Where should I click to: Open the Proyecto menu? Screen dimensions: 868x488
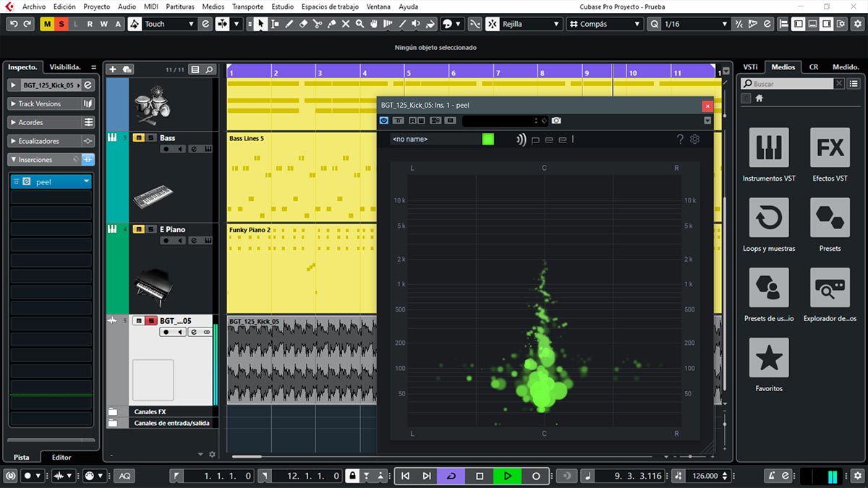(x=97, y=7)
